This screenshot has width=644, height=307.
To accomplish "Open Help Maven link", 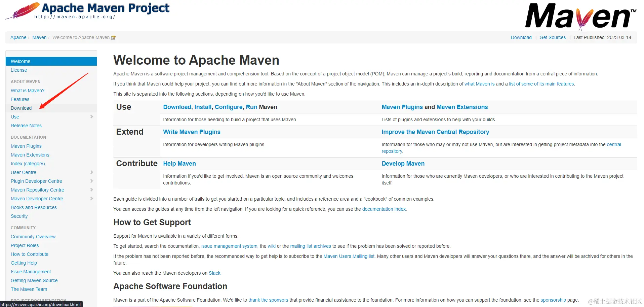I will click(179, 164).
